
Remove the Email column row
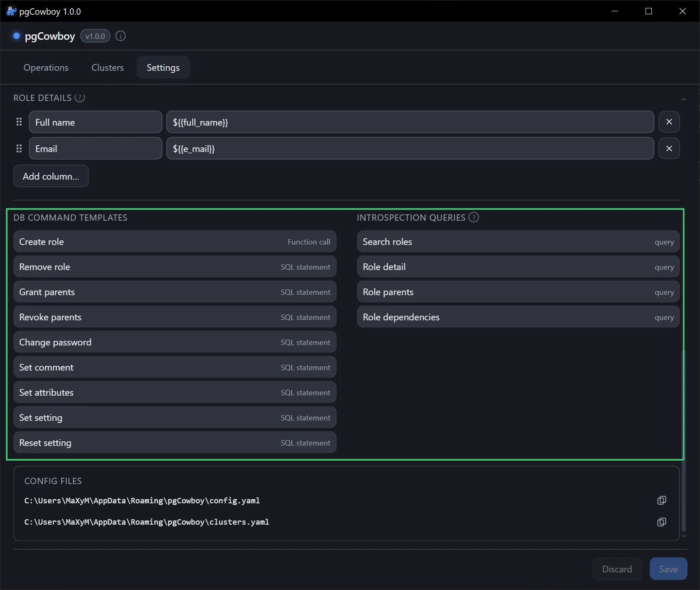tap(669, 148)
